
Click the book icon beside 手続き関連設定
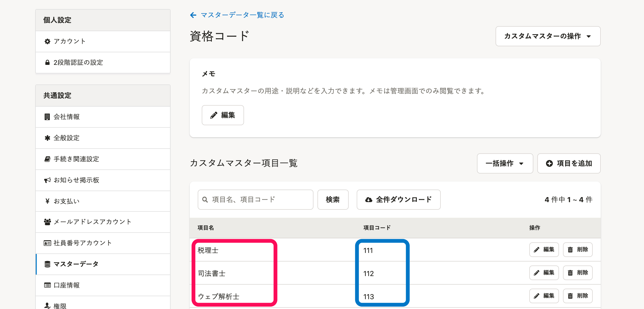[x=47, y=159]
